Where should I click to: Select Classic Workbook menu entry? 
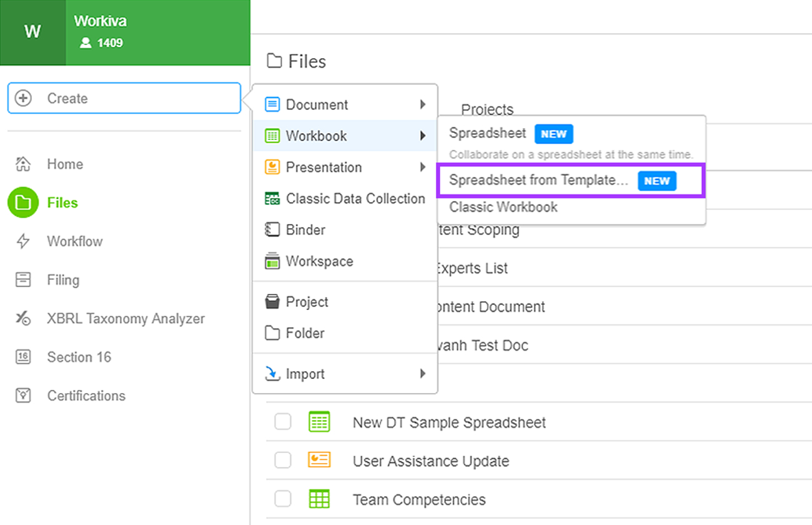503,207
